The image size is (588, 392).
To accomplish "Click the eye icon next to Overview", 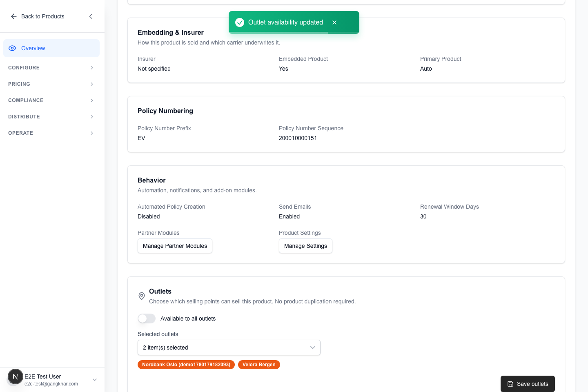I will [x=12, y=48].
